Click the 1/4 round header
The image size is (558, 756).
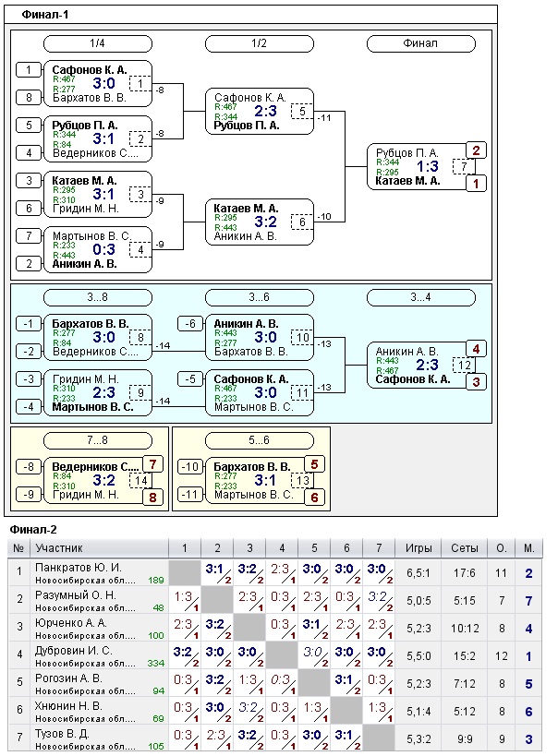tap(98, 43)
